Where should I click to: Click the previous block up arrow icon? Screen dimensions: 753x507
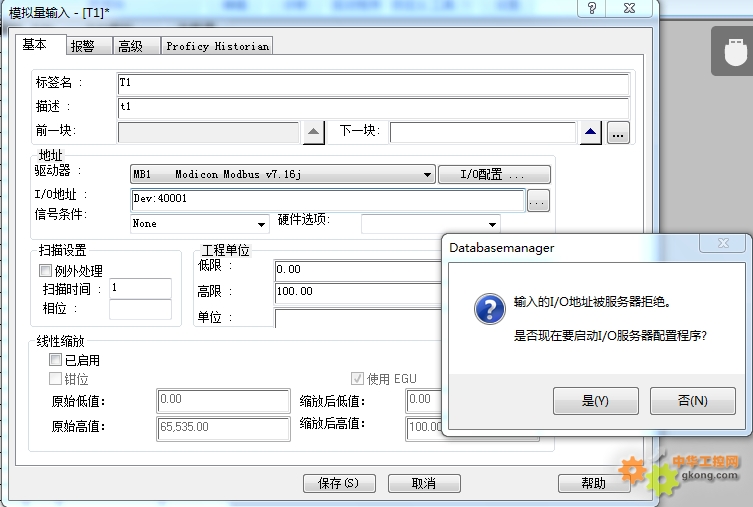(314, 132)
